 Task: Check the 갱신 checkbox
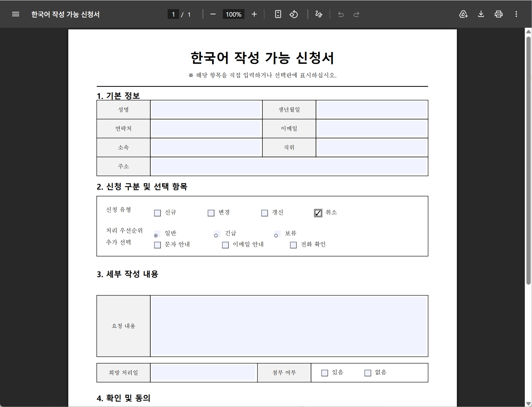265,213
